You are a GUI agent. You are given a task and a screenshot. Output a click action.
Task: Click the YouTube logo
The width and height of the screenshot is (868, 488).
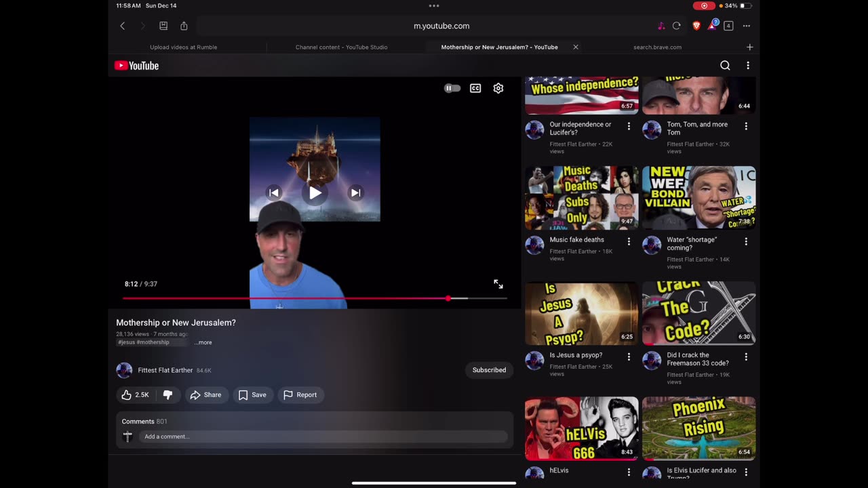click(136, 66)
